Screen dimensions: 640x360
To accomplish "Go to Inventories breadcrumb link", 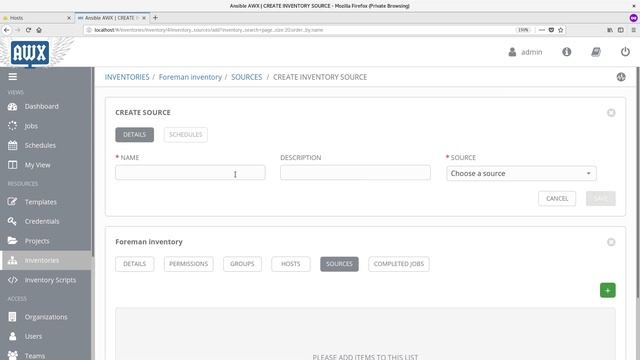I will pos(127,77).
